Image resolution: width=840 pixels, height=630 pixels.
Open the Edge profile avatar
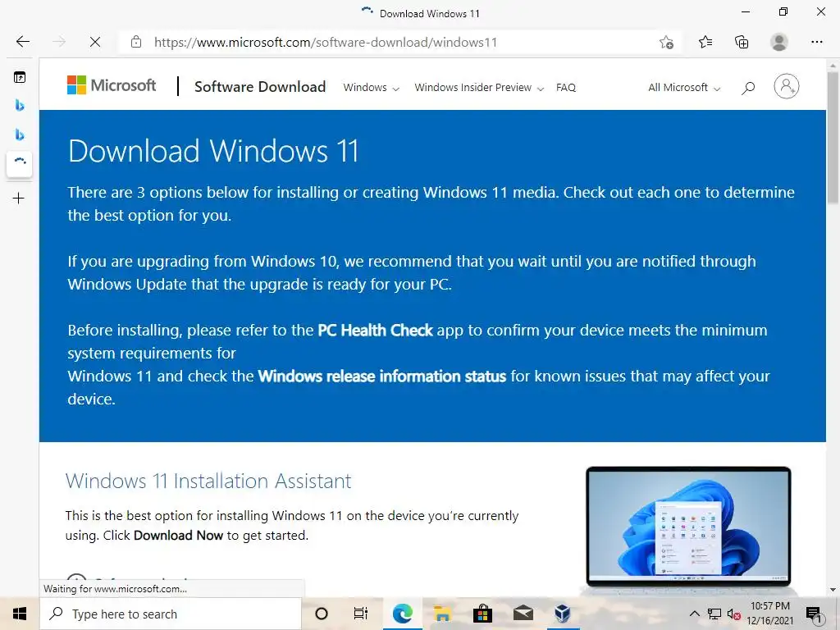[779, 42]
